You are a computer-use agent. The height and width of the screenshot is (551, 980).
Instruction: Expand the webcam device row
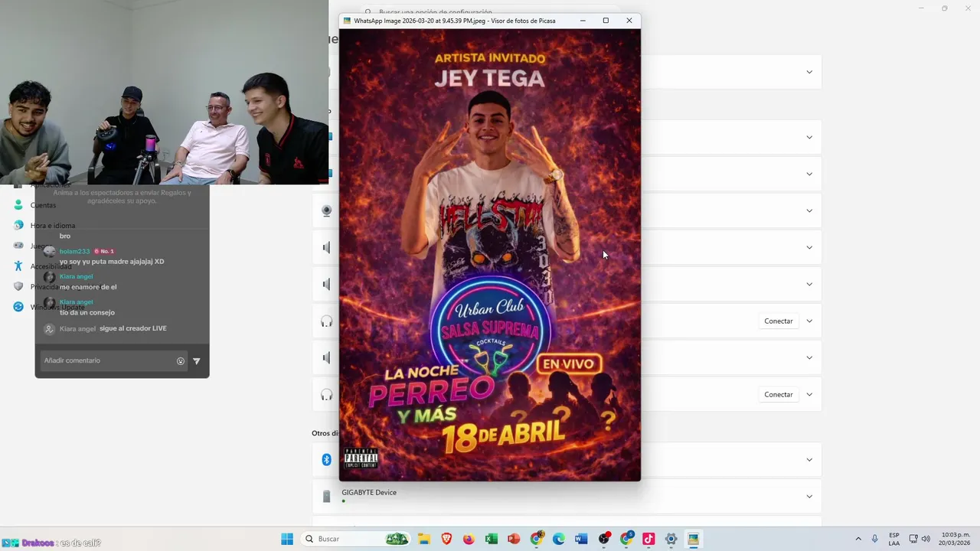click(809, 211)
